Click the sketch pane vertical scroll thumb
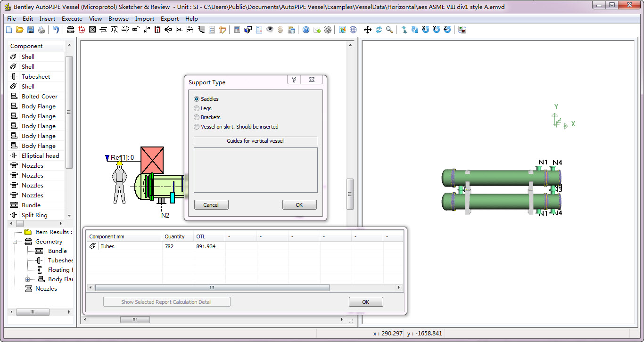644x342 pixels. click(350, 194)
